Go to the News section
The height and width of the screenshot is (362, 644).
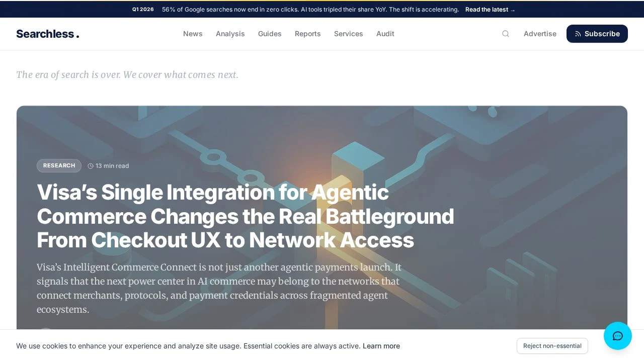(193, 34)
